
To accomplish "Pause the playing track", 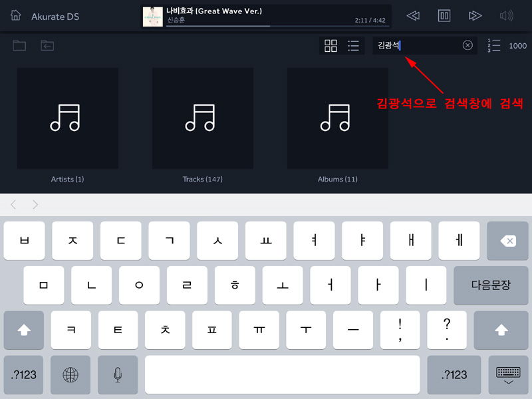I will [444, 15].
